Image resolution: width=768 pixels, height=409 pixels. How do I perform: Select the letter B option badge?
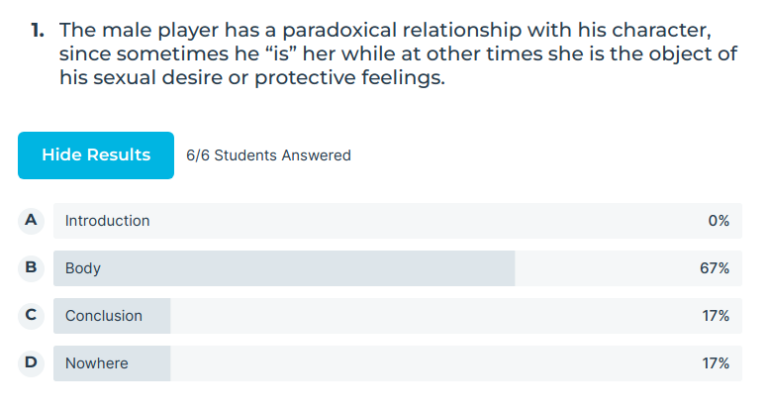[x=31, y=268]
